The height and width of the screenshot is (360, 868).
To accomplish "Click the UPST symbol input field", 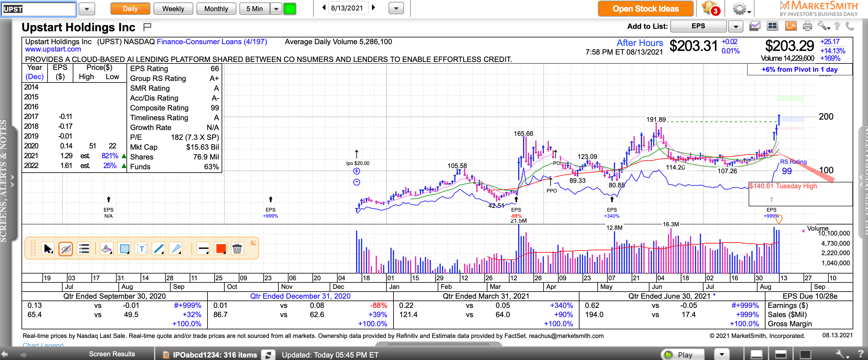I will click(39, 9).
